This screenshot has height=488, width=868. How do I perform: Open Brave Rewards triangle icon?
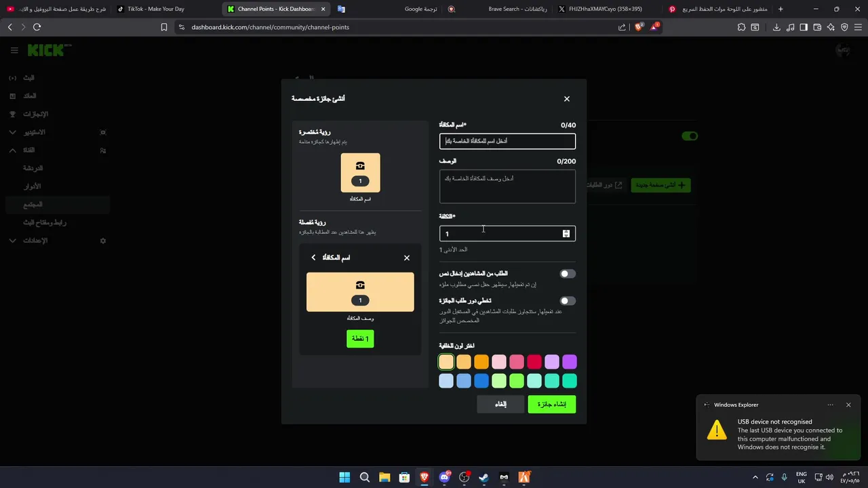coord(654,27)
